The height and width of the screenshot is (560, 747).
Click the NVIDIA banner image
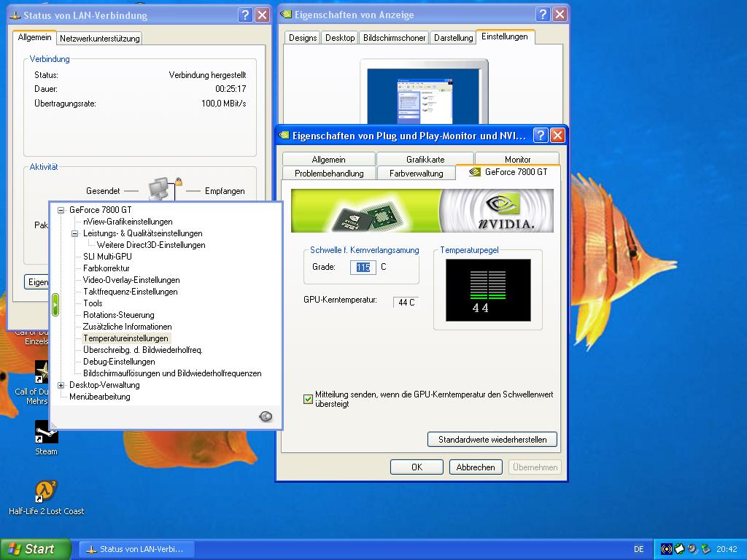(x=422, y=211)
